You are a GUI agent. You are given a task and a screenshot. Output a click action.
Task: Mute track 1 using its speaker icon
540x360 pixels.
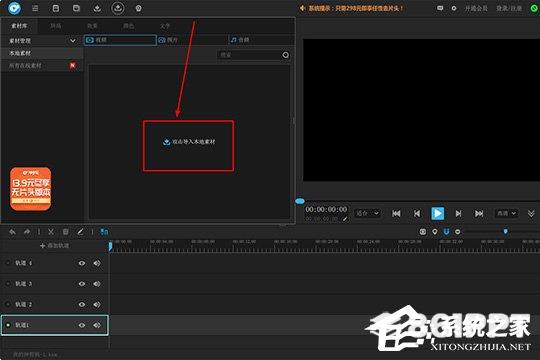point(97,325)
